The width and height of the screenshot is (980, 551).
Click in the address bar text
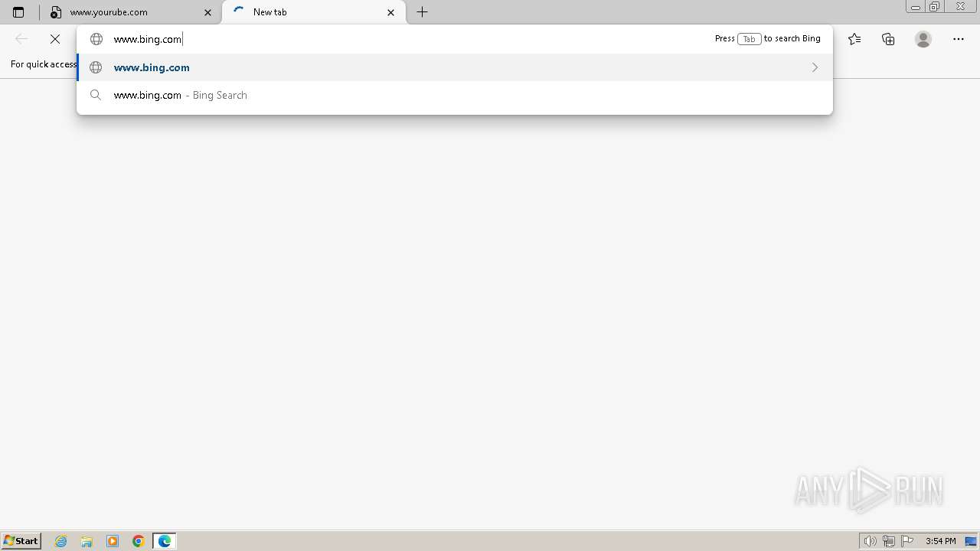(x=147, y=39)
